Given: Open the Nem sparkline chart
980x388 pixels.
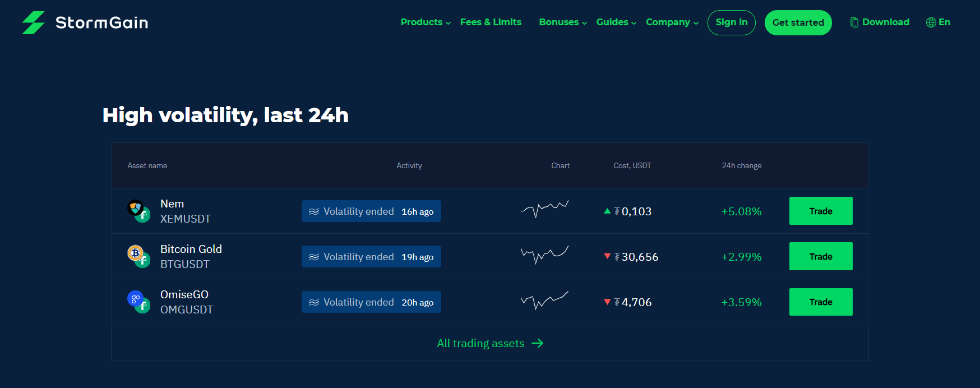Looking at the screenshot, I should [x=544, y=209].
